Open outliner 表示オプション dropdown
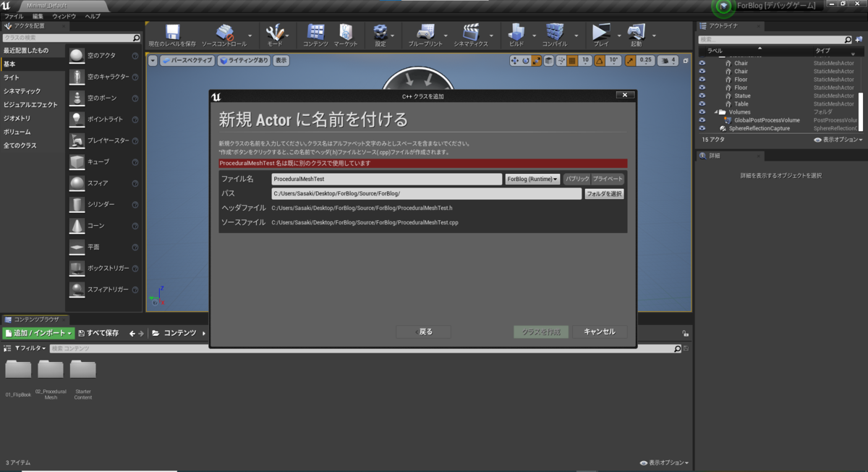This screenshot has width=868, height=472. (838, 140)
